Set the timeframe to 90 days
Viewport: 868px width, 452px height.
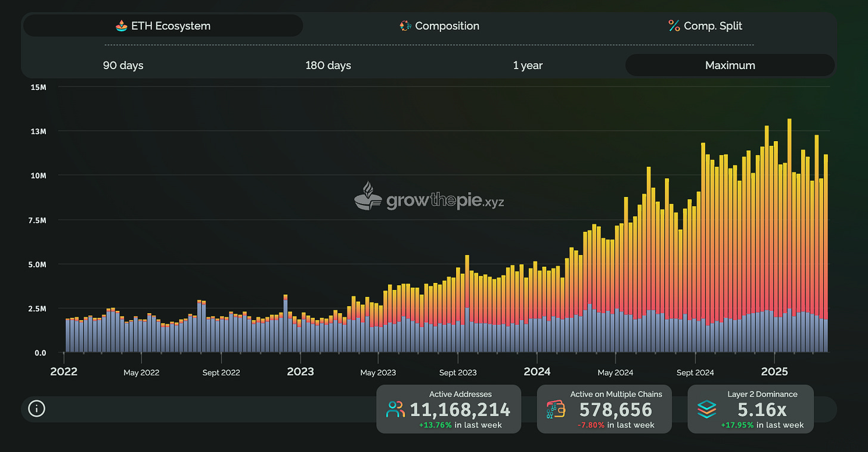coord(123,65)
